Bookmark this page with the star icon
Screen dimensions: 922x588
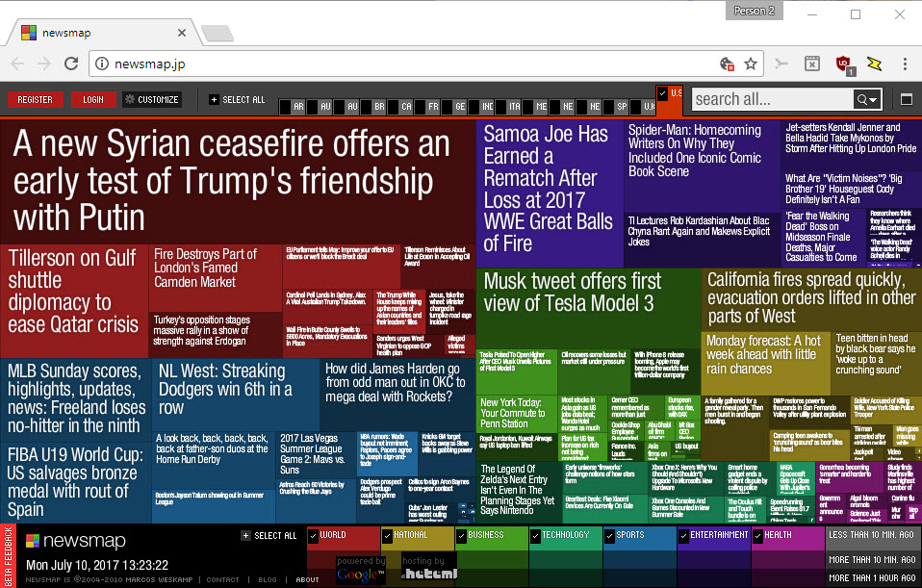click(x=751, y=64)
